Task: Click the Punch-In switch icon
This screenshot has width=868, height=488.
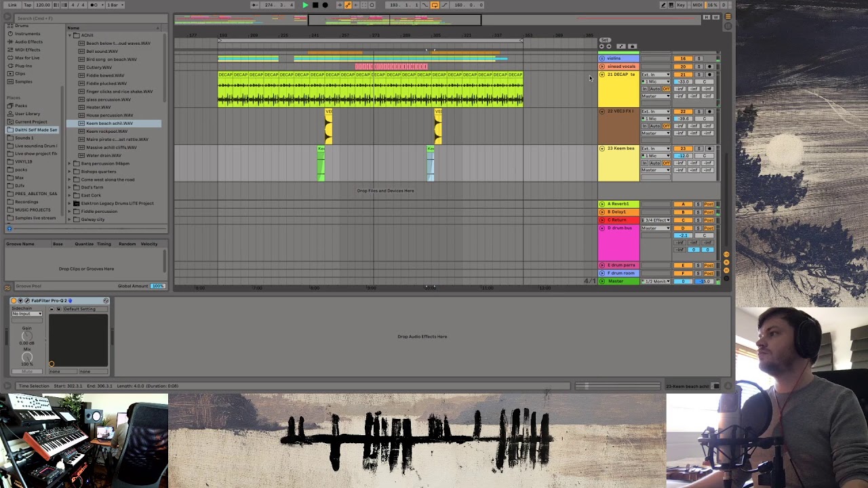Action: [x=425, y=5]
